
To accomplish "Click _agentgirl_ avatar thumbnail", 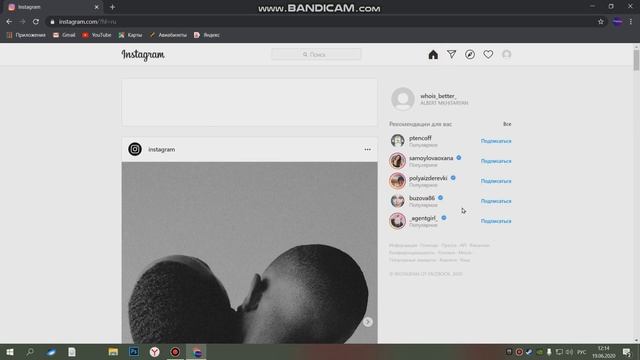I will 398,221.
